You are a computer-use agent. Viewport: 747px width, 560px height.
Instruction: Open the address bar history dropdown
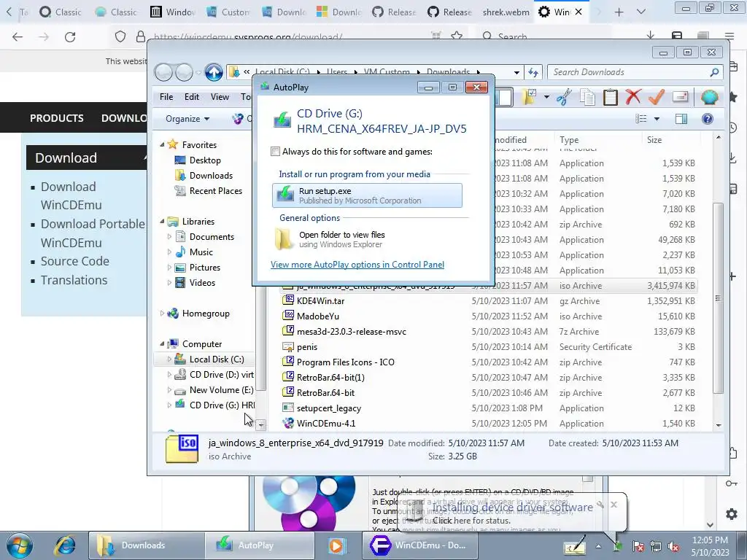516,72
